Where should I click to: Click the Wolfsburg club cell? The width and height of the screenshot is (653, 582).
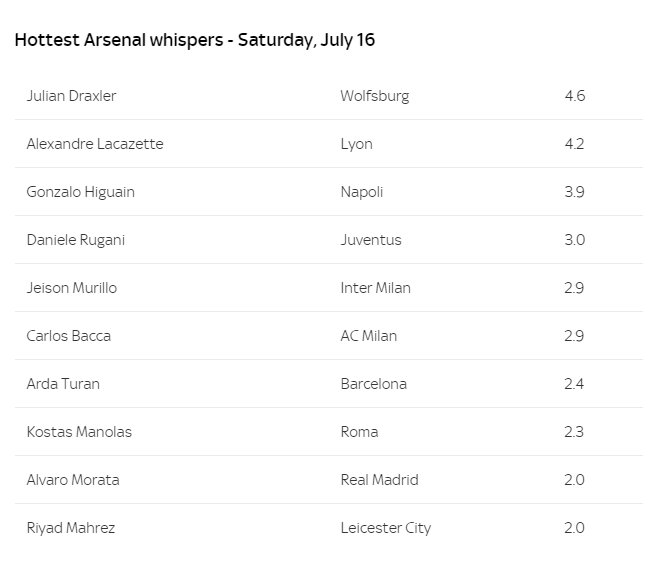coord(375,96)
